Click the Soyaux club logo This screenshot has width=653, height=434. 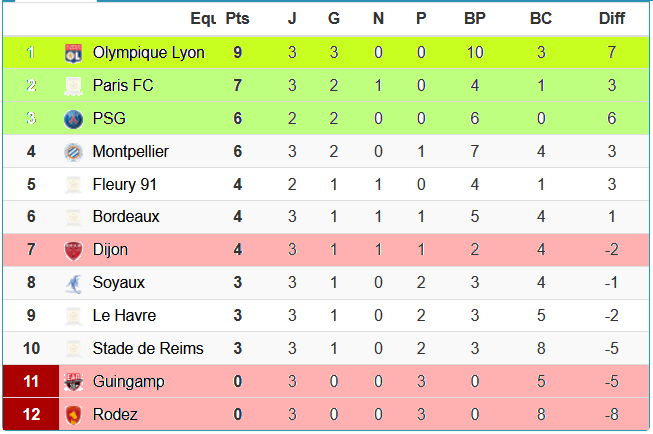72,283
